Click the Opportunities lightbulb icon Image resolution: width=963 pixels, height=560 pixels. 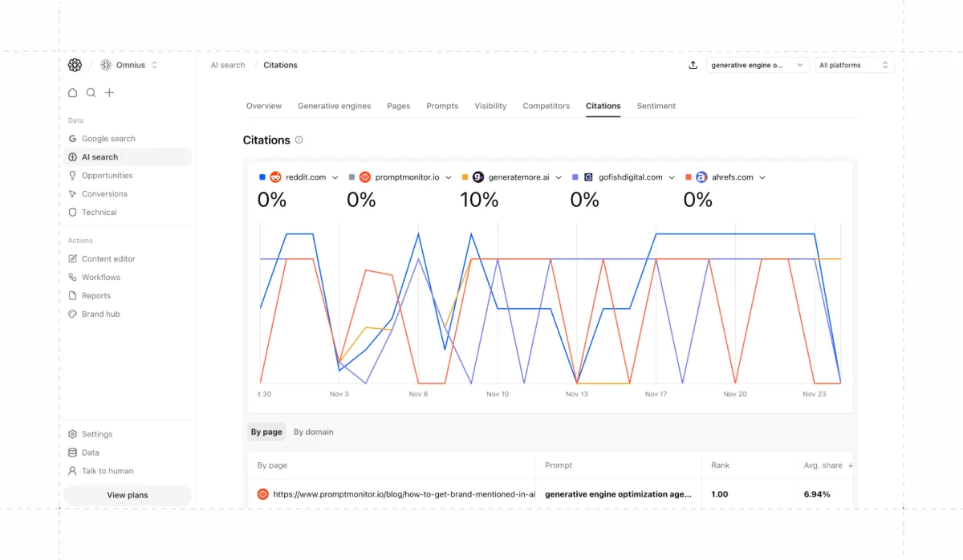pos(73,176)
